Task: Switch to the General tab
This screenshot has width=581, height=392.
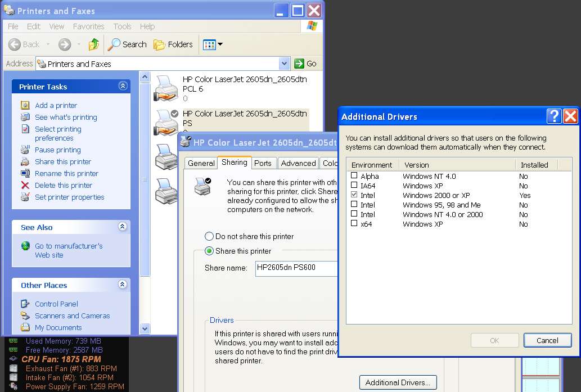Action: [201, 164]
